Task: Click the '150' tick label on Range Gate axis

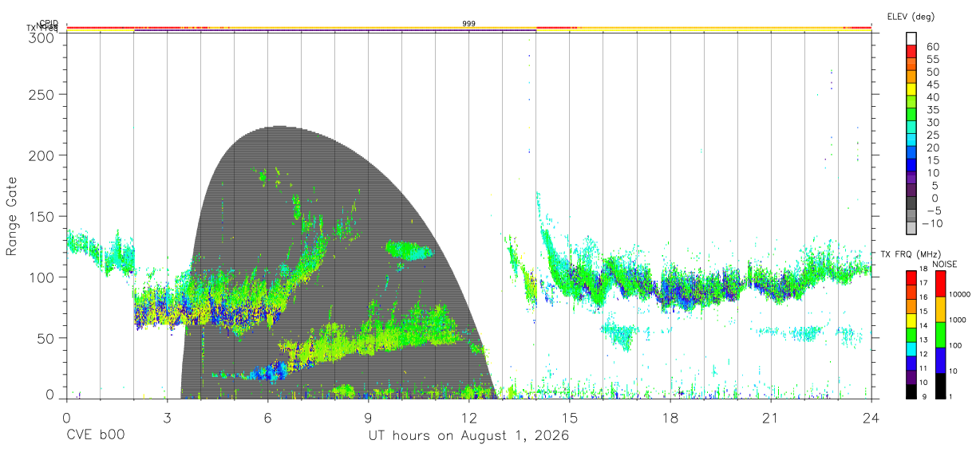Action: pyautogui.click(x=41, y=216)
